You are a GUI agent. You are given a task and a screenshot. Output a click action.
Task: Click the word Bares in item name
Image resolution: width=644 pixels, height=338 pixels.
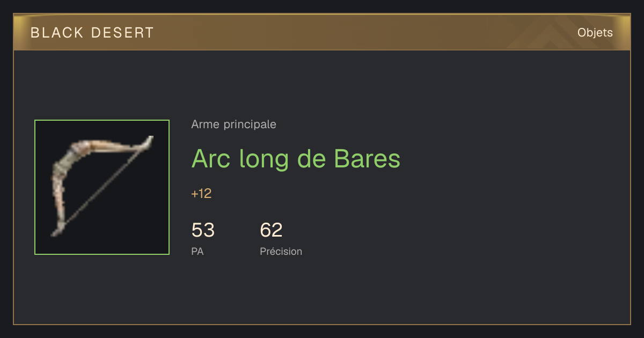click(367, 159)
